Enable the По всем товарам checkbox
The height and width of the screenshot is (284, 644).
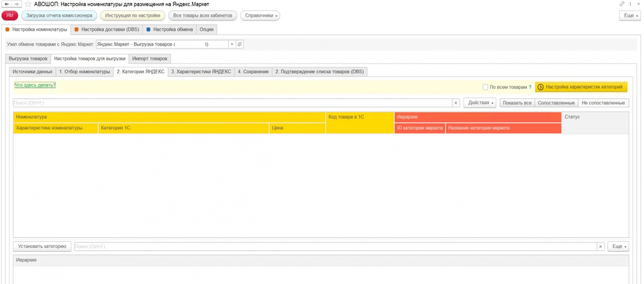[485, 87]
